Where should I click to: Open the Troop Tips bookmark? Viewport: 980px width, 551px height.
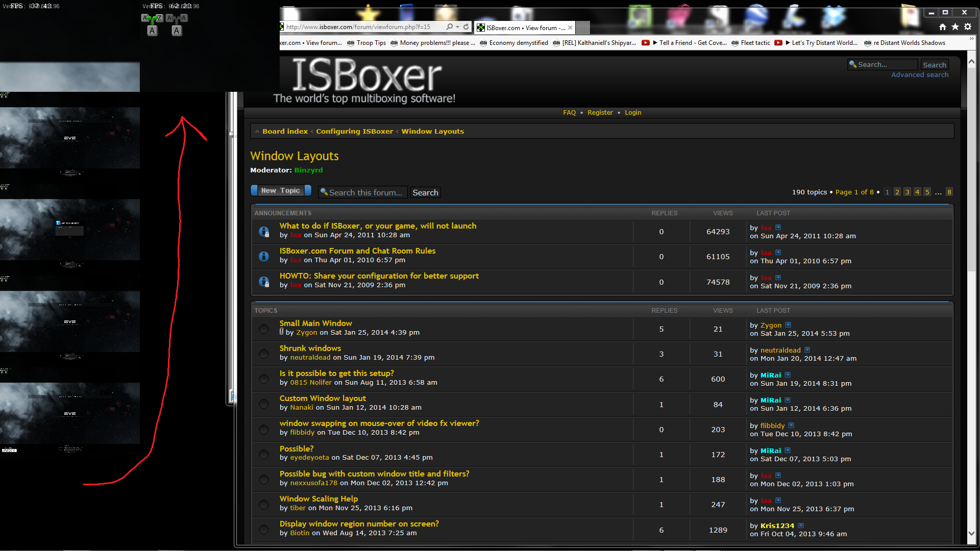(x=366, y=43)
